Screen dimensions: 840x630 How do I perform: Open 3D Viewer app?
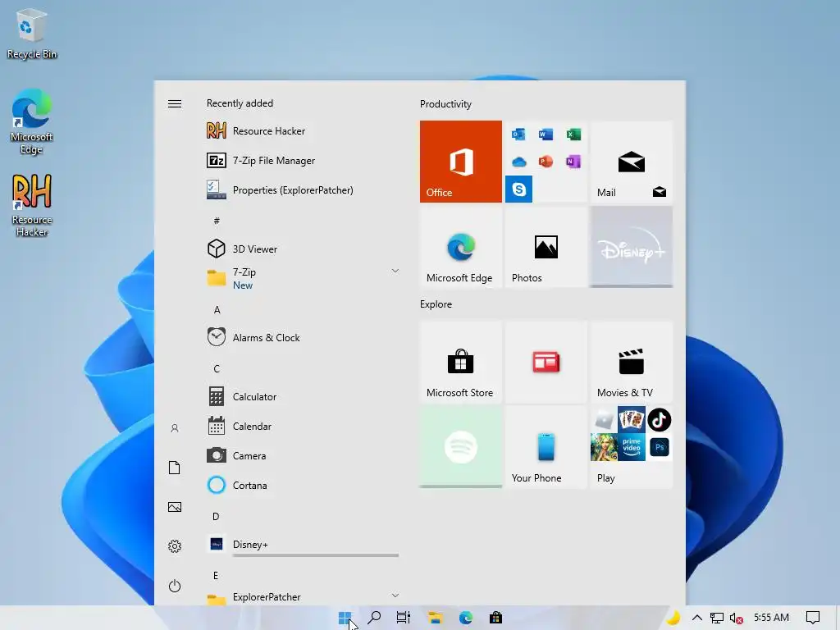coord(303,249)
